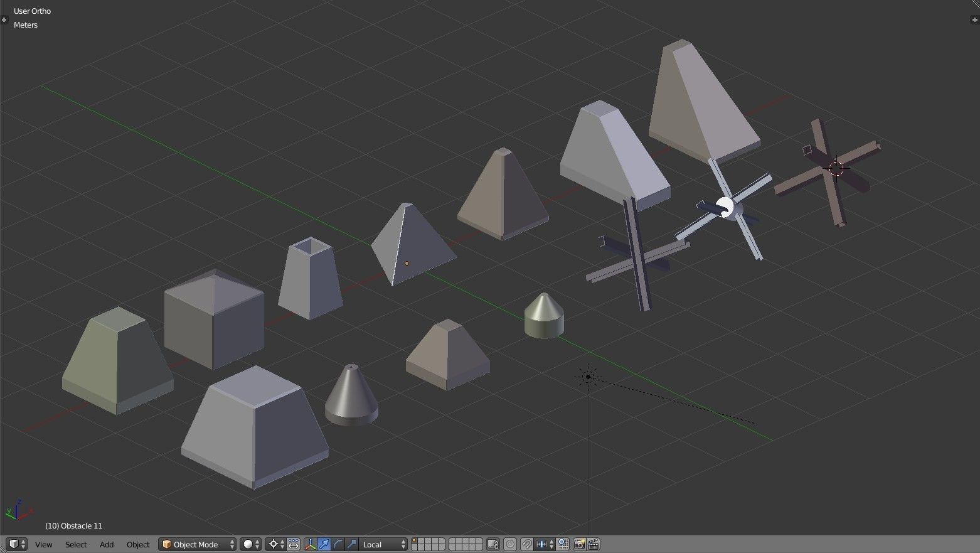The width and height of the screenshot is (980, 553).
Task: Toggle snap during transform magnet
Action: (527, 544)
